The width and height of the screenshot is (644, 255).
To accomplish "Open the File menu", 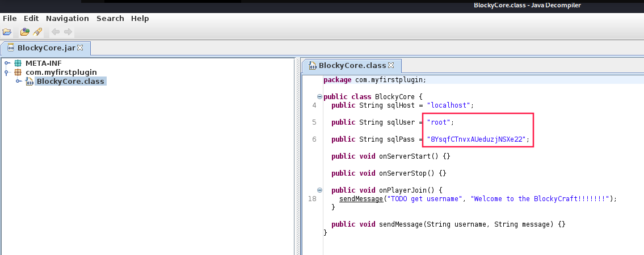I will tap(10, 18).
